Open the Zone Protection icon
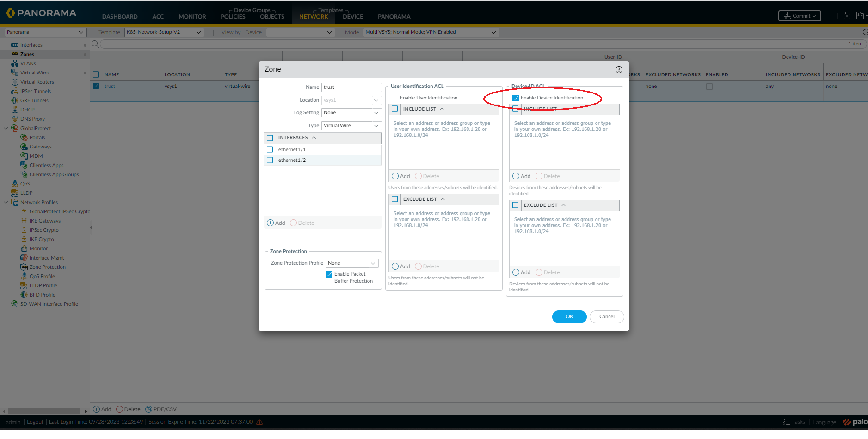 click(24, 267)
